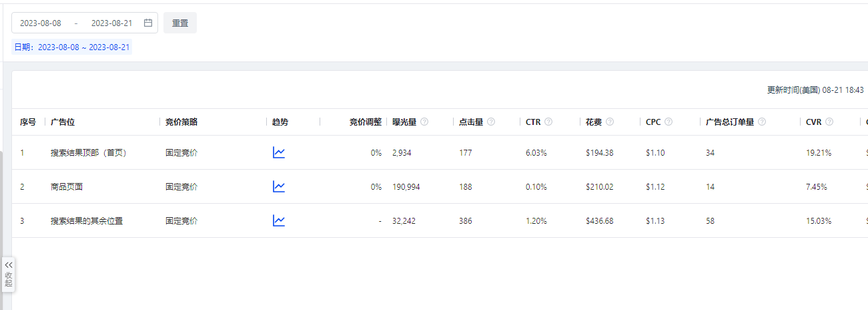Click help icon next to CVR
Screen dimensions: 868x310
[829, 122]
